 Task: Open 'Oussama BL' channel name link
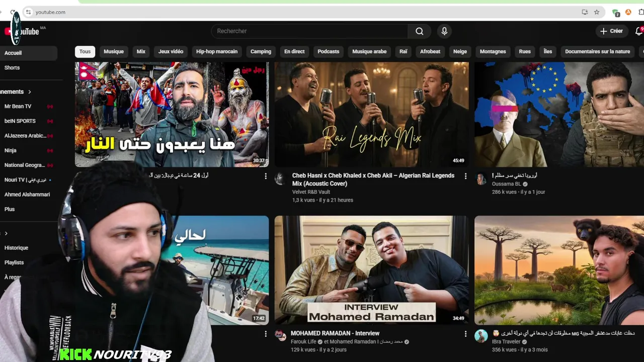[507, 184]
